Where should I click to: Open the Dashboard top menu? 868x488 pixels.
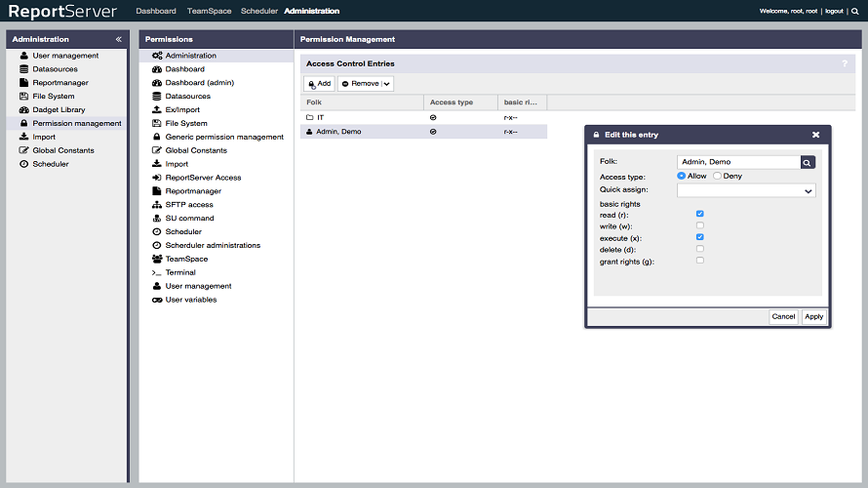point(156,11)
